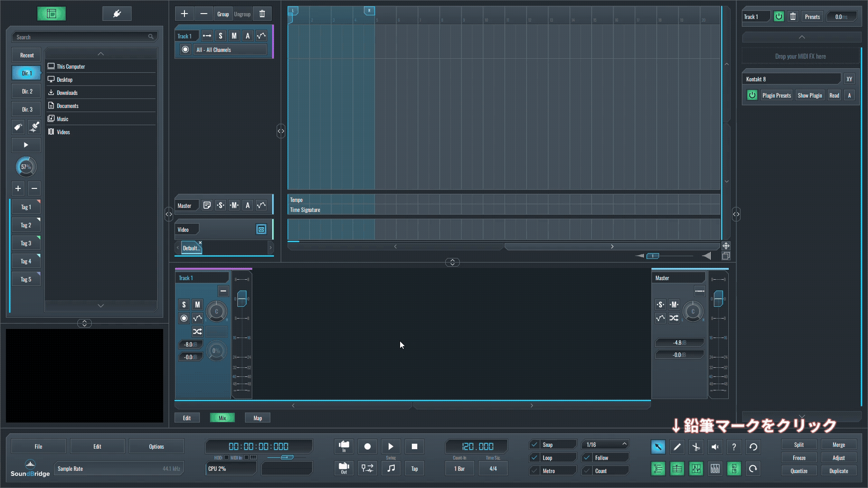Image resolution: width=868 pixels, height=488 pixels.
Task: Toggle the Metro checkbox
Action: pyautogui.click(x=534, y=471)
